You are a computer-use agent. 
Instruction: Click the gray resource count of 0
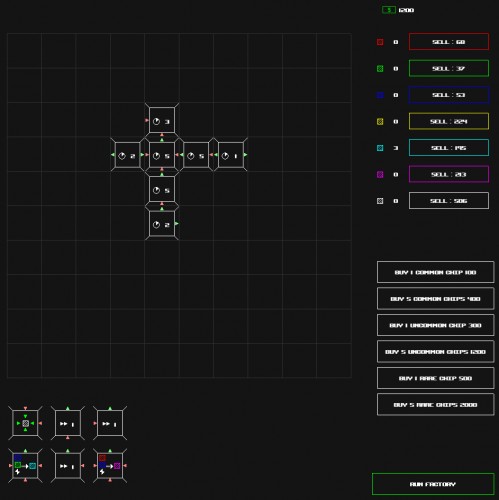pos(396,201)
